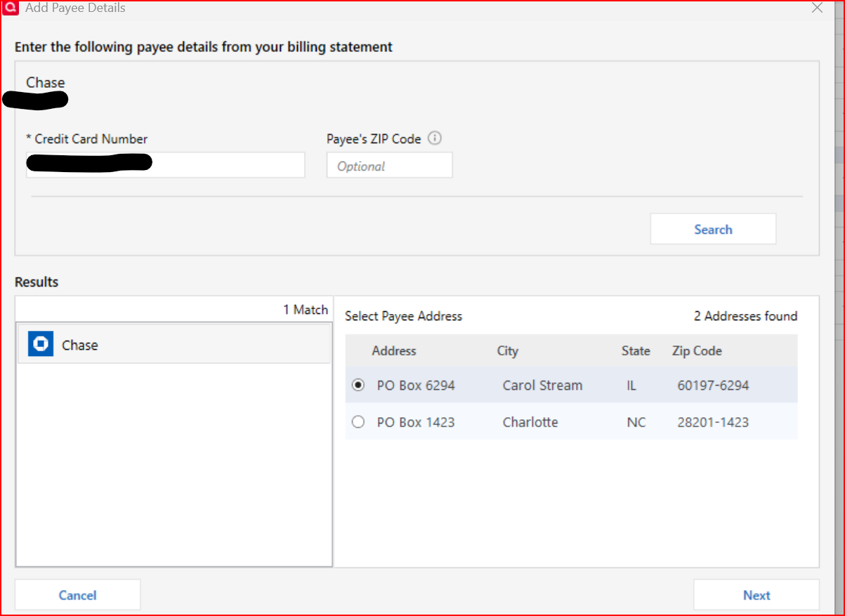Click the Chase logo icon in results
The image size is (845, 616).
point(41,344)
